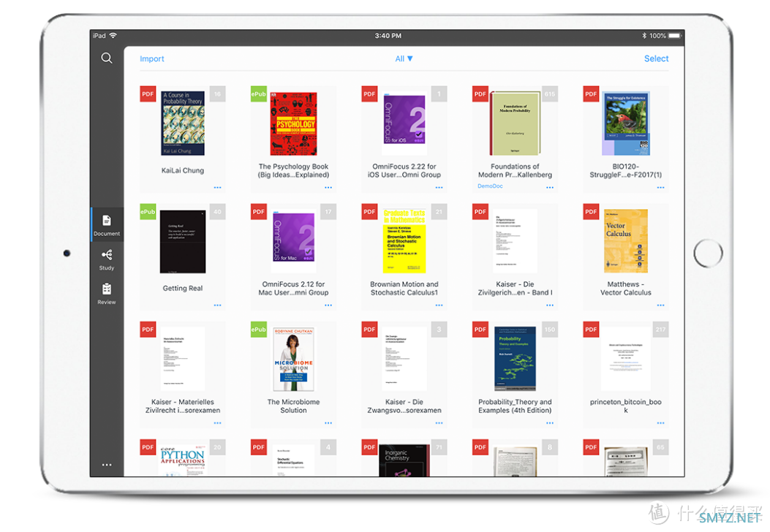Tap the Import button
This screenshot has width=770, height=532.
pyautogui.click(x=152, y=59)
